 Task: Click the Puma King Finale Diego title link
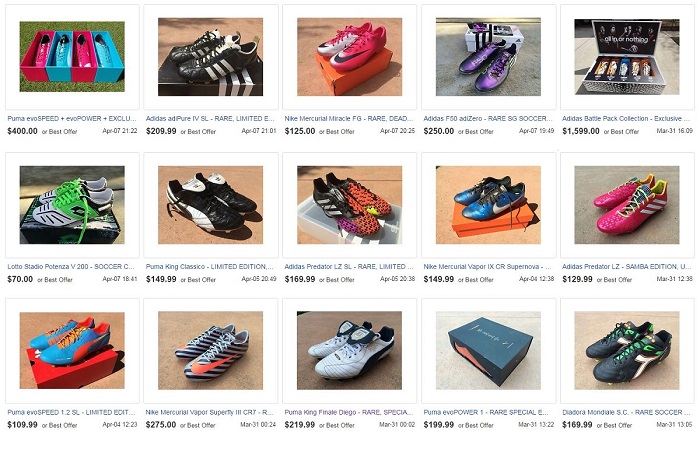point(349,412)
